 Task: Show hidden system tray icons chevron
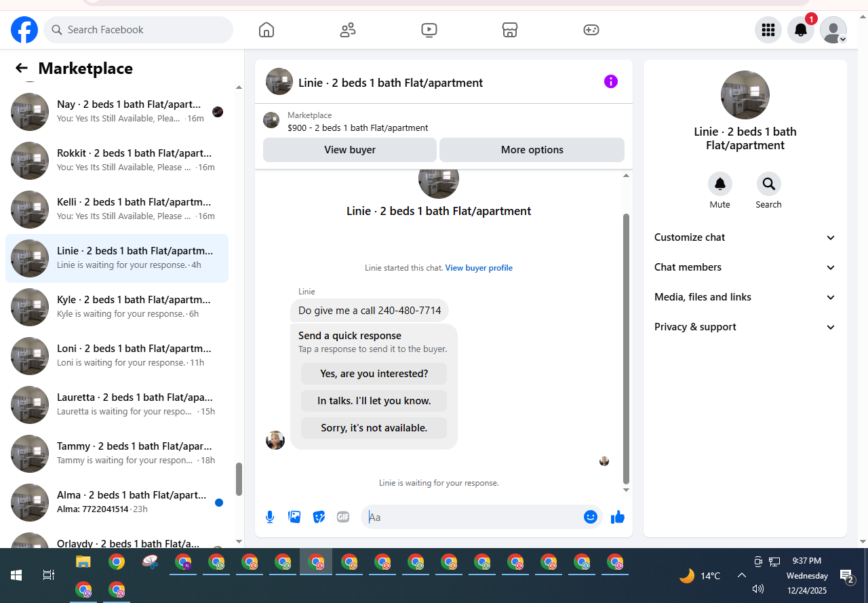click(x=741, y=575)
